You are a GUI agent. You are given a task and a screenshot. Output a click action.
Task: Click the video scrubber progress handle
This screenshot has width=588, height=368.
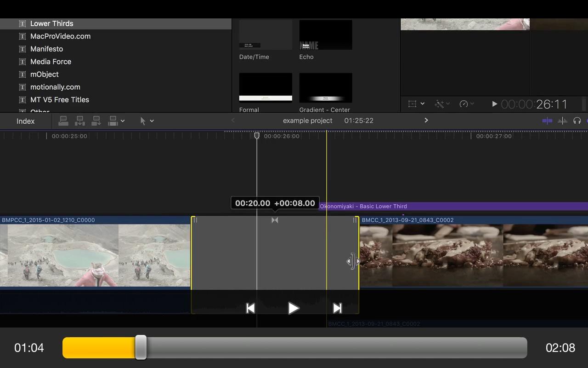click(x=141, y=347)
